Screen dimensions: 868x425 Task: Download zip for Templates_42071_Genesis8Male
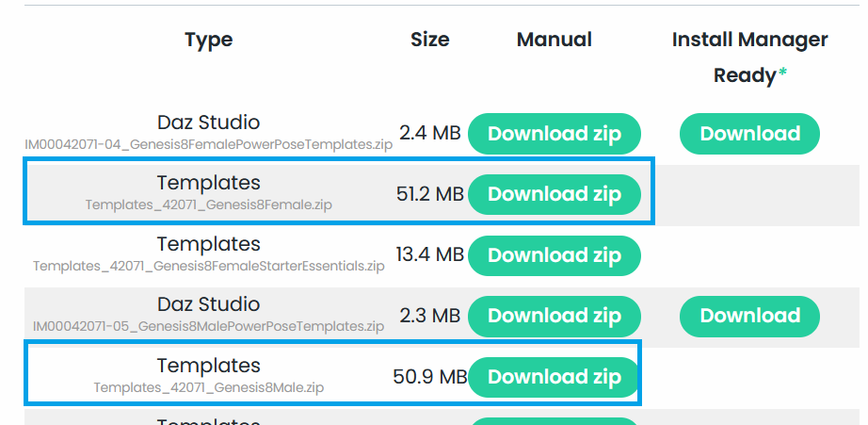[x=554, y=377]
